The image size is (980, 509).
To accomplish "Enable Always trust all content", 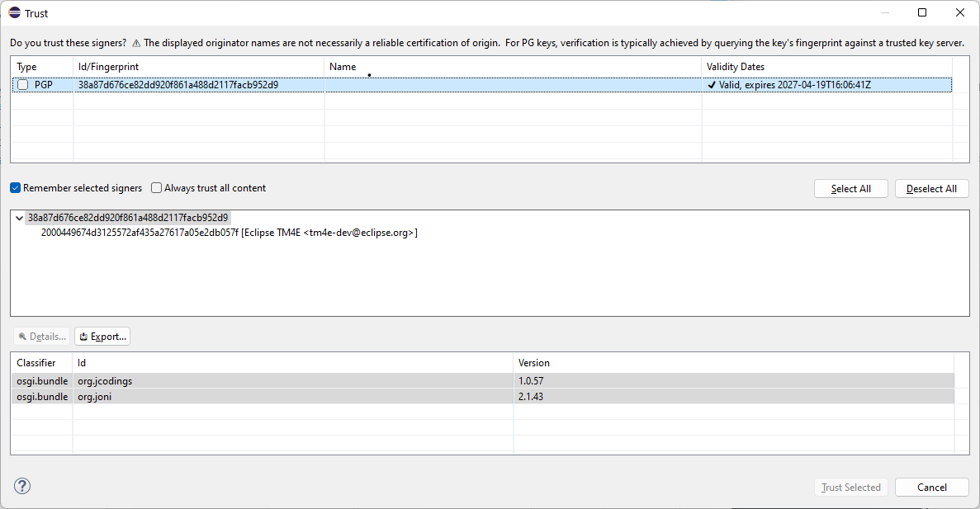I will pyautogui.click(x=157, y=188).
